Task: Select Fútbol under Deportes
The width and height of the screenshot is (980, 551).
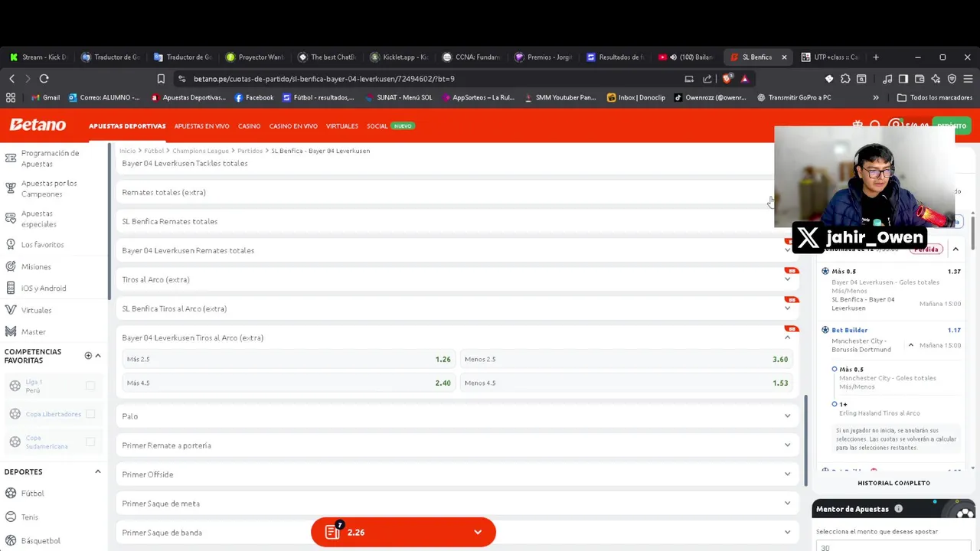Action: (x=32, y=493)
